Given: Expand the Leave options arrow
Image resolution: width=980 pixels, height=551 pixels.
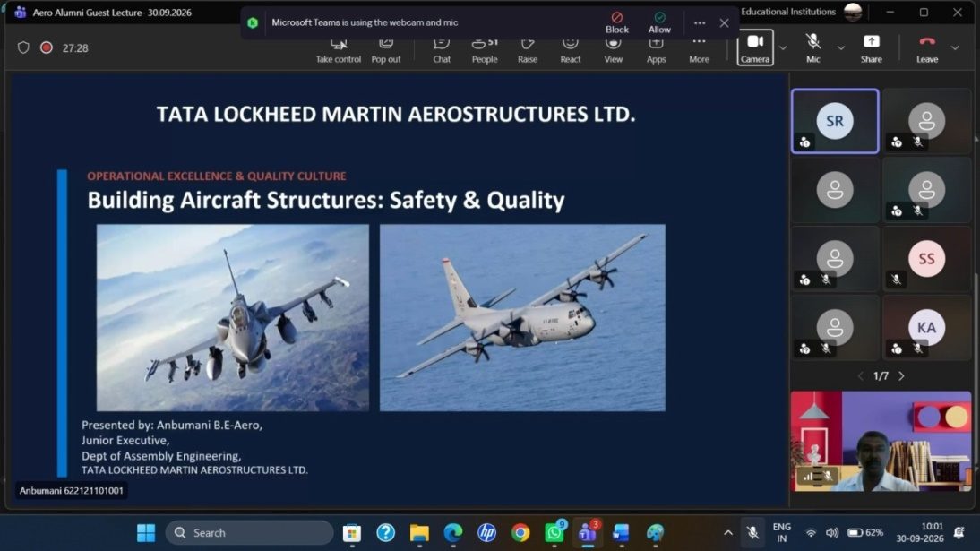Looking at the screenshot, I should [x=954, y=47].
